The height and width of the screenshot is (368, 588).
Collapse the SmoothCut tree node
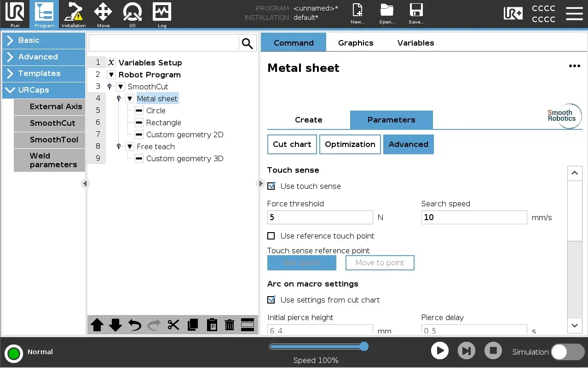point(121,87)
